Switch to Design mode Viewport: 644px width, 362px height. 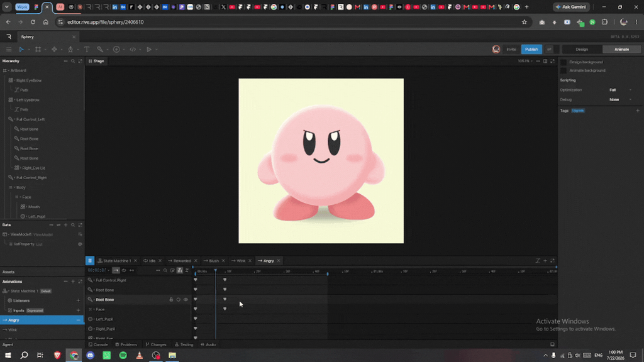[582, 49]
